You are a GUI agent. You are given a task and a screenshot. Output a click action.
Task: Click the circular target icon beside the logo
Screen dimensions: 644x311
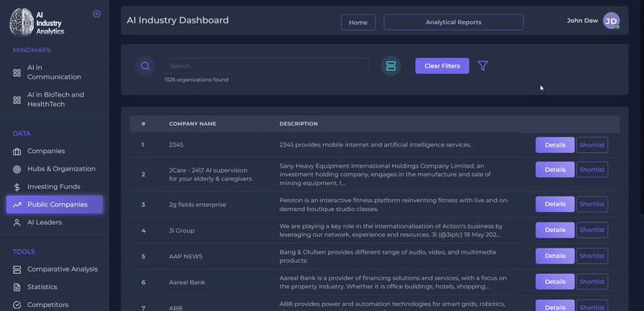(97, 14)
